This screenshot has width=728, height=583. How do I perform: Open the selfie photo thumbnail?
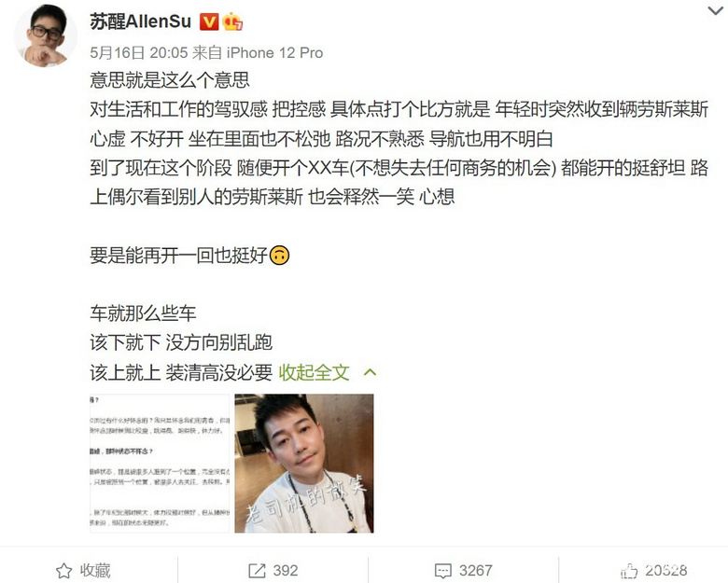304,464
